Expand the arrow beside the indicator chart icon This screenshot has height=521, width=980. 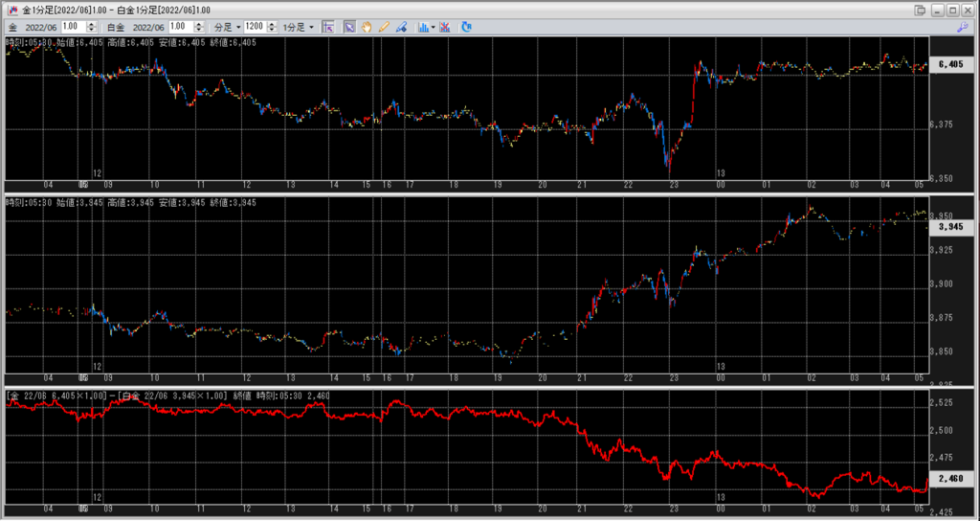pos(434,27)
